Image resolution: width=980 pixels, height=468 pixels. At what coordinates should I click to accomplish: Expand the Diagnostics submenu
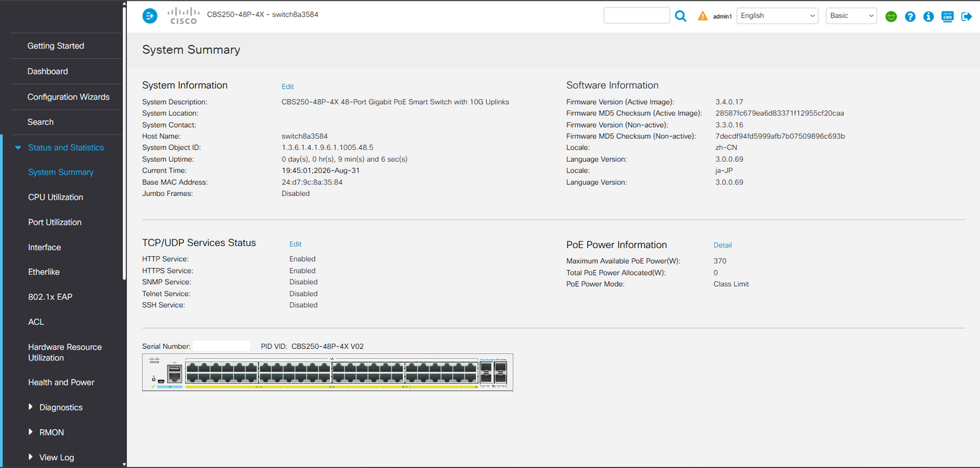[x=31, y=407]
